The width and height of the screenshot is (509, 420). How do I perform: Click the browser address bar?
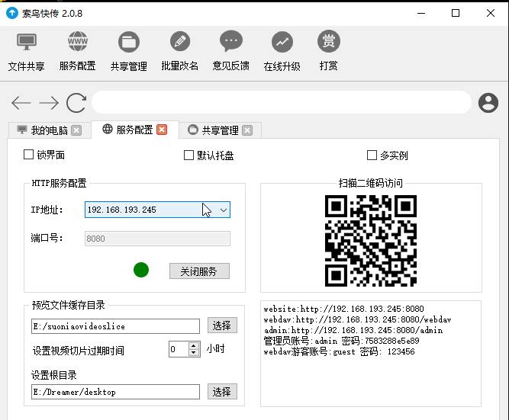click(282, 102)
